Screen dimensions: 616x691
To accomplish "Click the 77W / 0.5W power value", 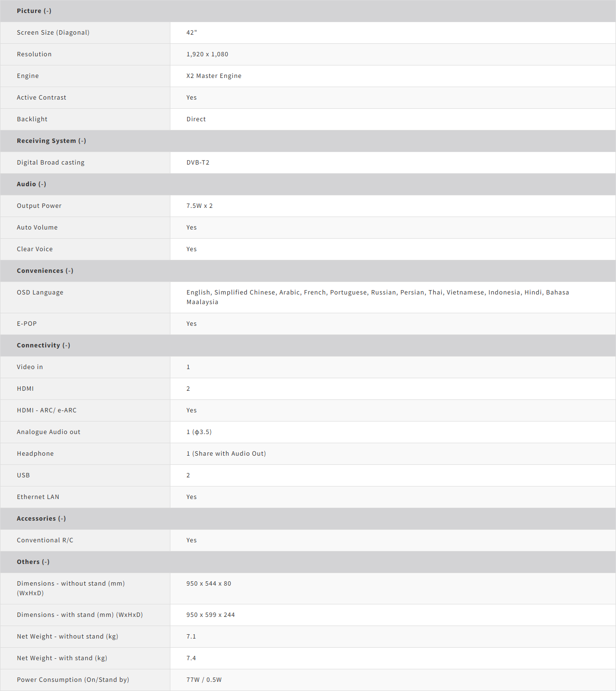I will point(204,680).
